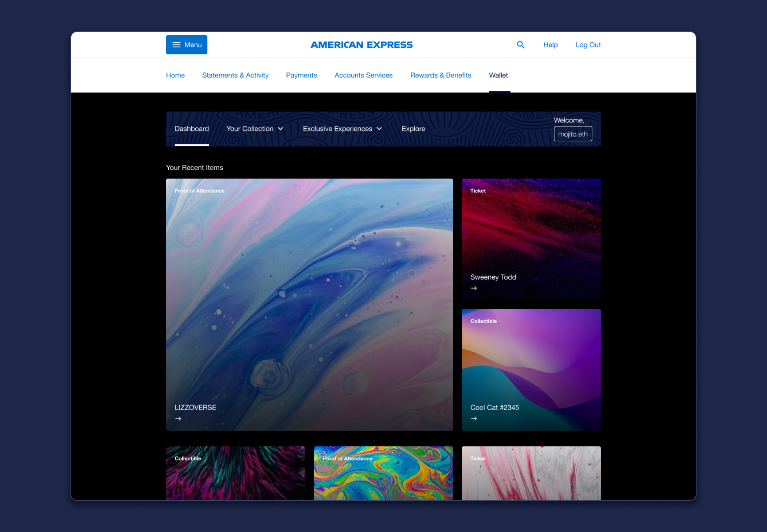Screen dimensions: 767x532
Task: Open the Cool Cat #2345 collectible card
Action: point(531,370)
